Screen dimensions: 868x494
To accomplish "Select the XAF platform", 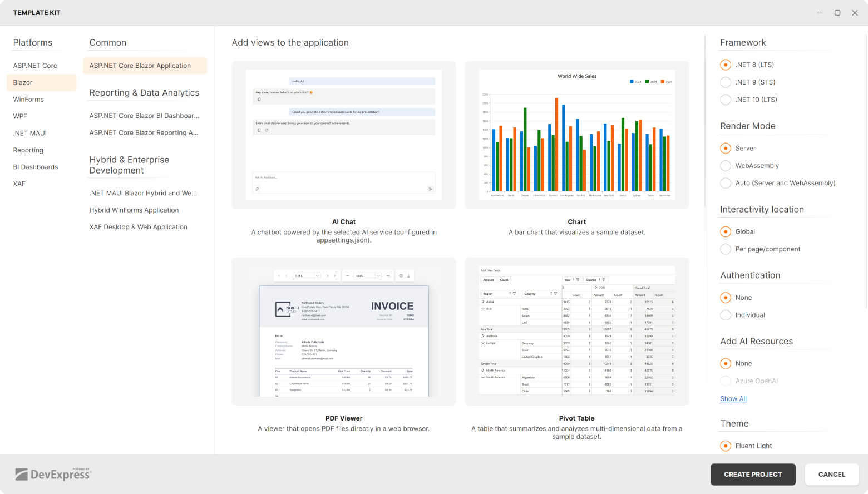I will [19, 184].
